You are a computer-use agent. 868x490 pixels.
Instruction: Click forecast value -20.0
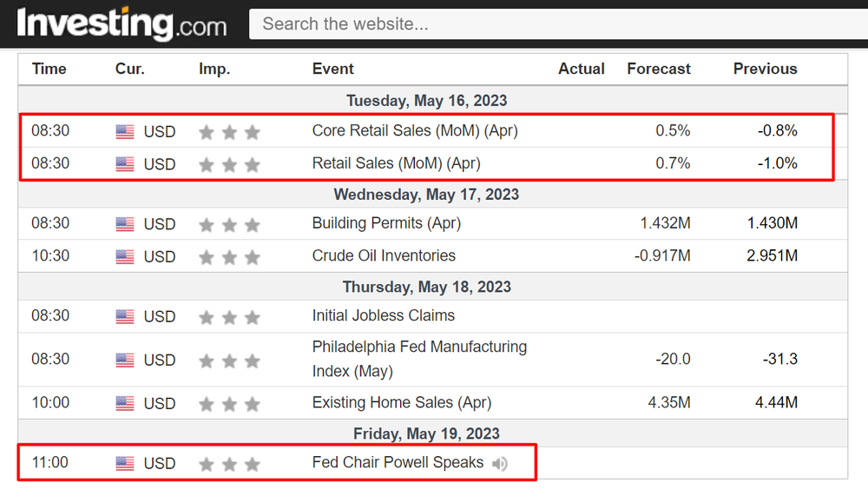point(673,359)
